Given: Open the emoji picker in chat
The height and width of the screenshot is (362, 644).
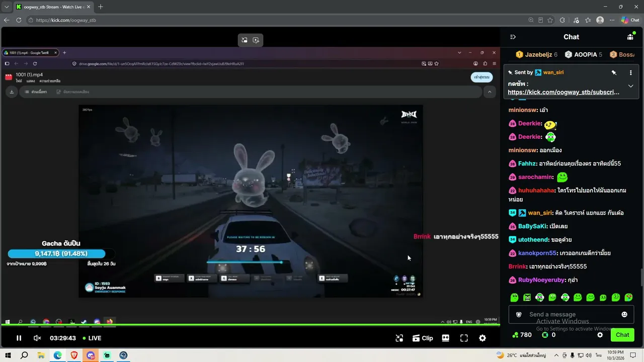Looking at the screenshot, I should point(624,314).
